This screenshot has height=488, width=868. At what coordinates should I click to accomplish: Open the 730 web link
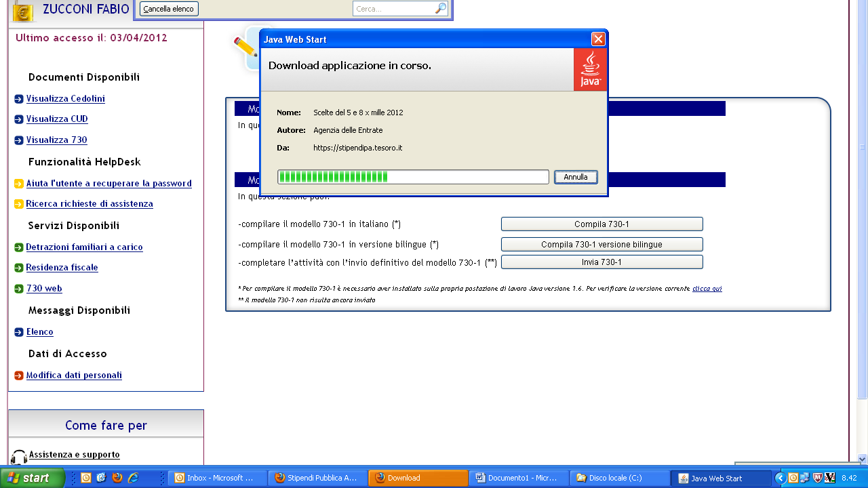(44, 289)
